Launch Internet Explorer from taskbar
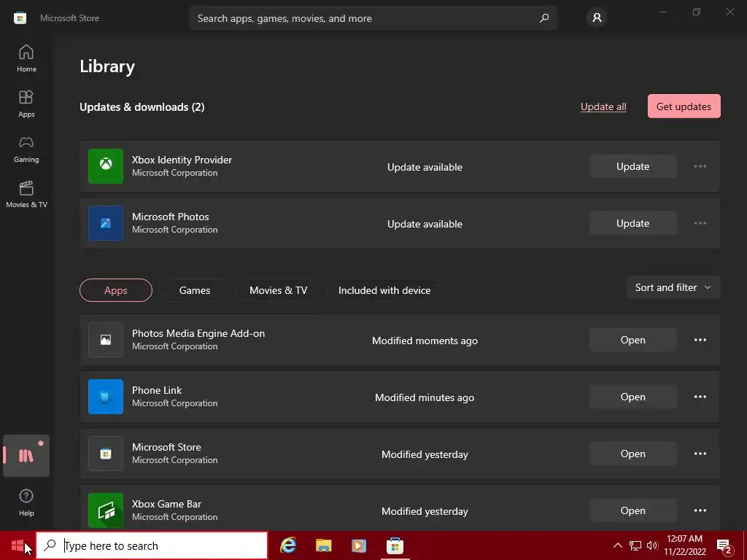Image resolution: width=747 pixels, height=560 pixels. (x=288, y=545)
